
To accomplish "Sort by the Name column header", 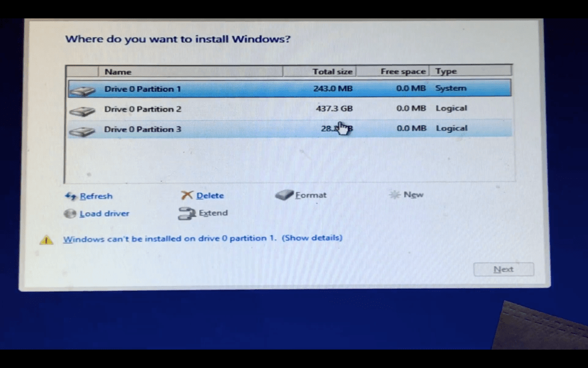I will pyautogui.click(x=118, y=72).
